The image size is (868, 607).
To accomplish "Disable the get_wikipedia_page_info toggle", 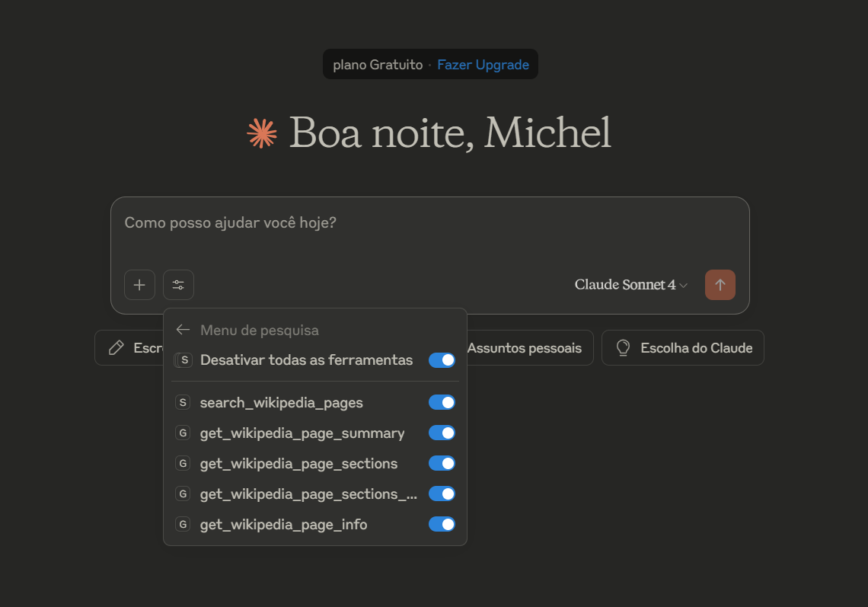I will pyautogui.click(x=442, y=525).
